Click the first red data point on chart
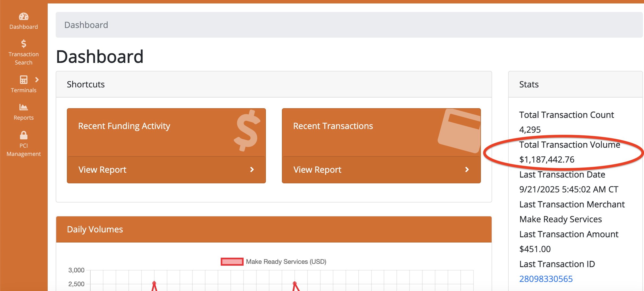The width and height of the screenshot is (644, 291). 154,283
